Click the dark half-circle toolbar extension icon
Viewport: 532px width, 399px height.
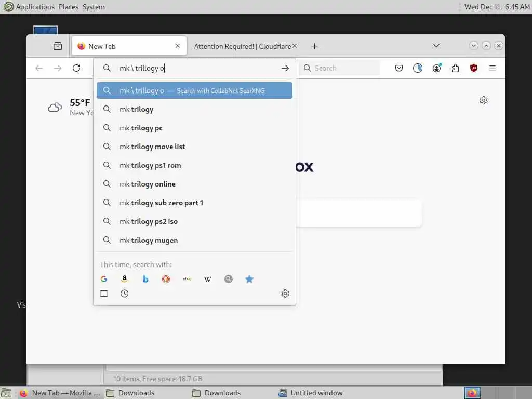click(418, 68)
